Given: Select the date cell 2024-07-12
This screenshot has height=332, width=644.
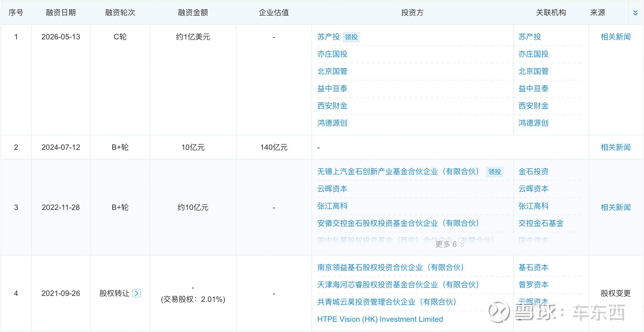Looking at the screenshot, I should point(61,147).
